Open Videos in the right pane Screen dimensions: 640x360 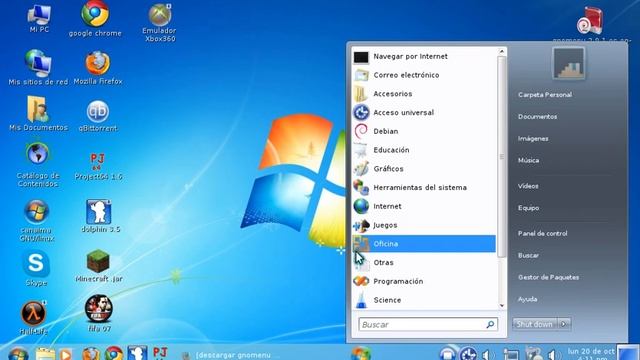[528, 186]
